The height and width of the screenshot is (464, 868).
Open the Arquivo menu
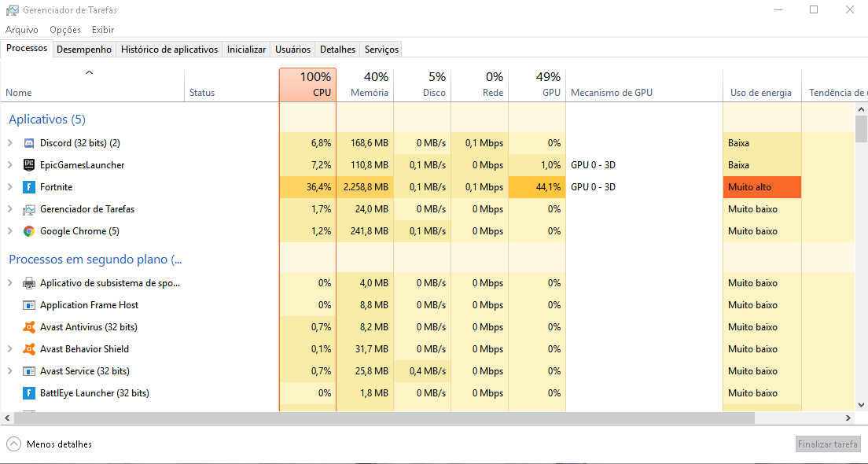(x=21, y=30)
